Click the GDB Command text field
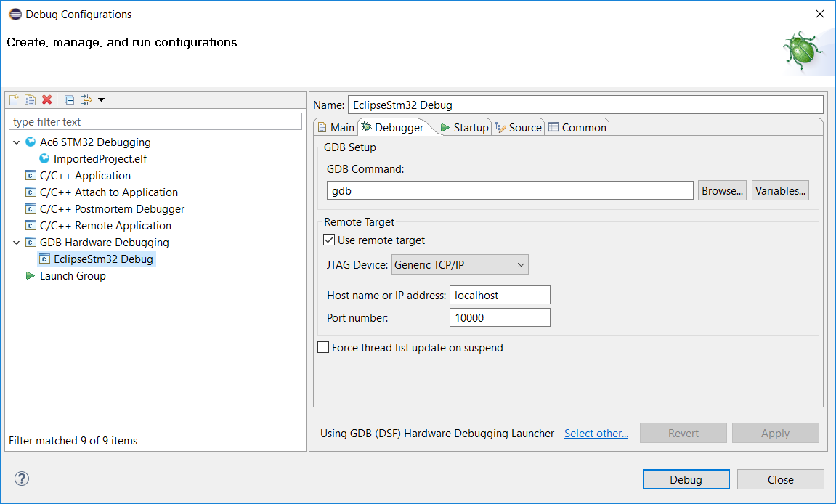 click(510, 190)
